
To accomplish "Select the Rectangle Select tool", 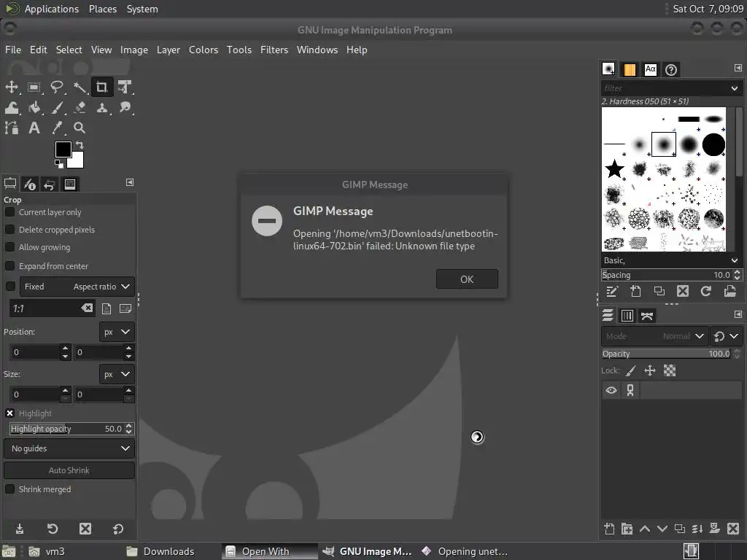I will pos(34,87).
